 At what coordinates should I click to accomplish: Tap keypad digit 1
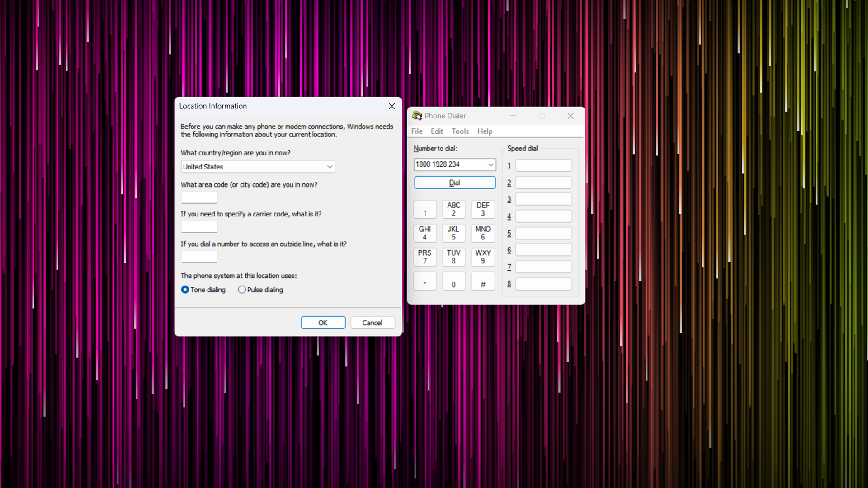pyautogui.click(x=425, y=209)
